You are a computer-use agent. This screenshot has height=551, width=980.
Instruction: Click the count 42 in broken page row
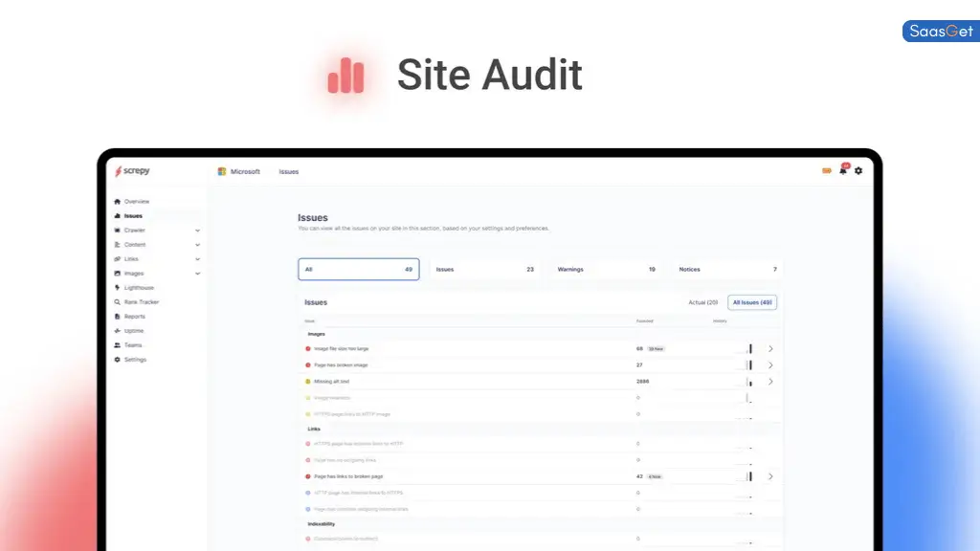(x=639, y=476)
